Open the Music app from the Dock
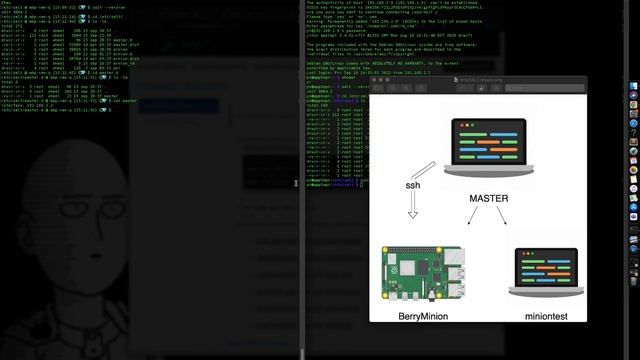Viewport: 640px width, 360px height. (633, 189)
